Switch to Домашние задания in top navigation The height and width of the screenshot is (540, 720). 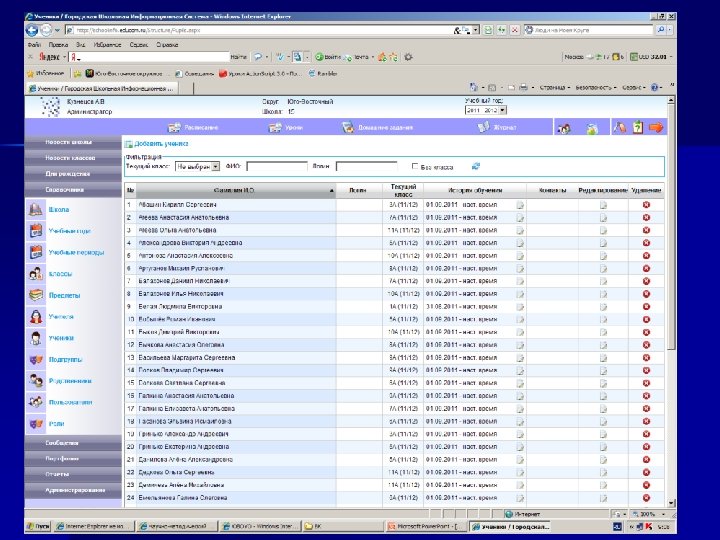point(377,128)
